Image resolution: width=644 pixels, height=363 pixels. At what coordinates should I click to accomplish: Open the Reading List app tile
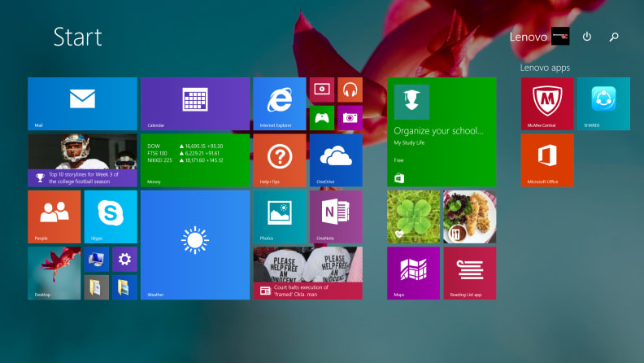point(470,273)
